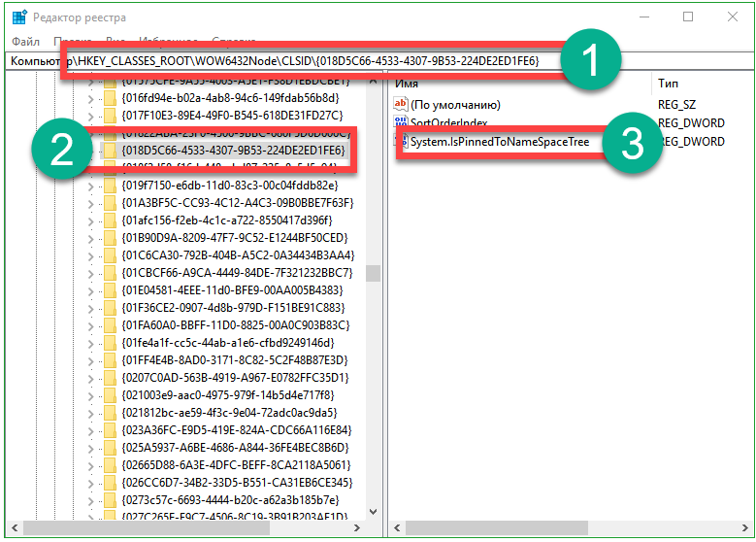Viewport: 756px width, 542px height.
Task: Click folder icon of {023A36FC-E9D5-419E-824A-CDC66A116E84}
Action: point(111,430)
